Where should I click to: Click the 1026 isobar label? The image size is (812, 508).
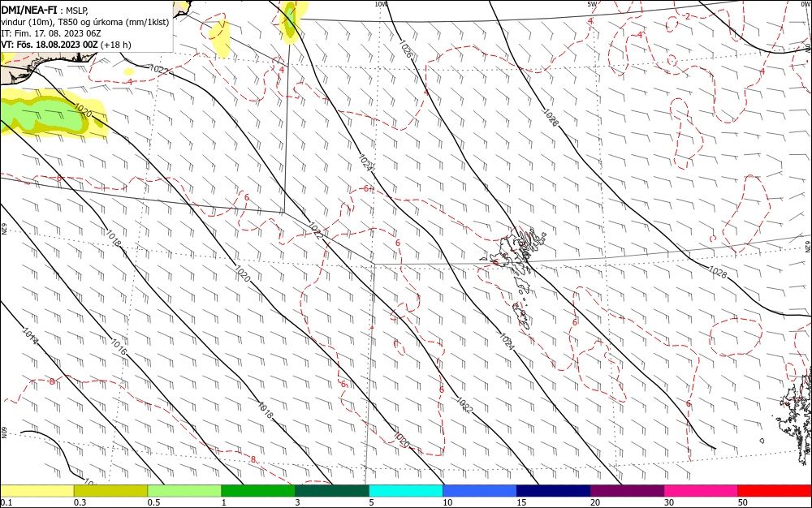pyautogui.click(x=406, y=50)
